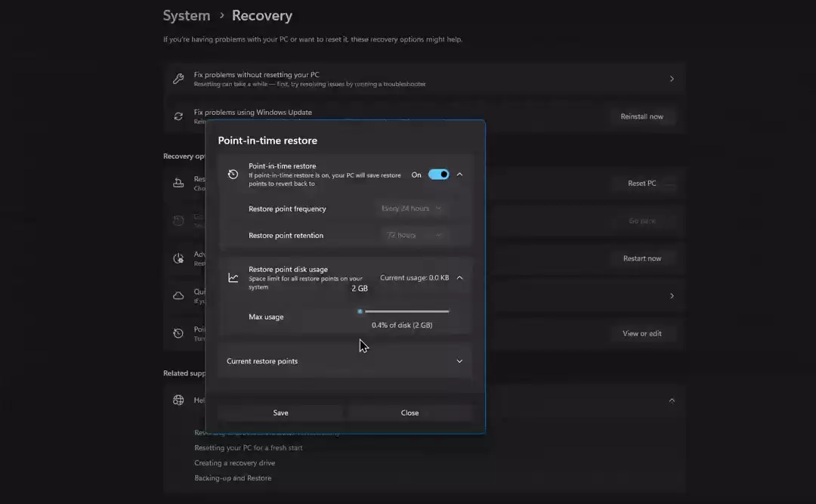
Task: Click the greyed-out Go back button
Action: 641,221
